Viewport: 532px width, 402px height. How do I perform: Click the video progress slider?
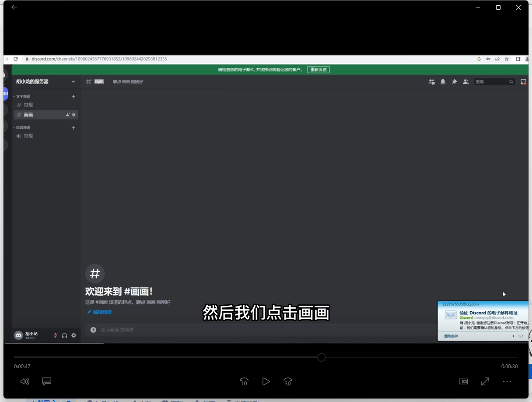(x=321, y=357)
